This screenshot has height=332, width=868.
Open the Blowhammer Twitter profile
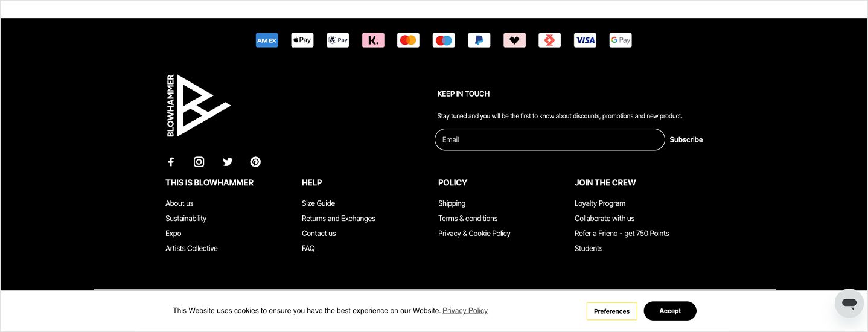click(x=228, y=162)
